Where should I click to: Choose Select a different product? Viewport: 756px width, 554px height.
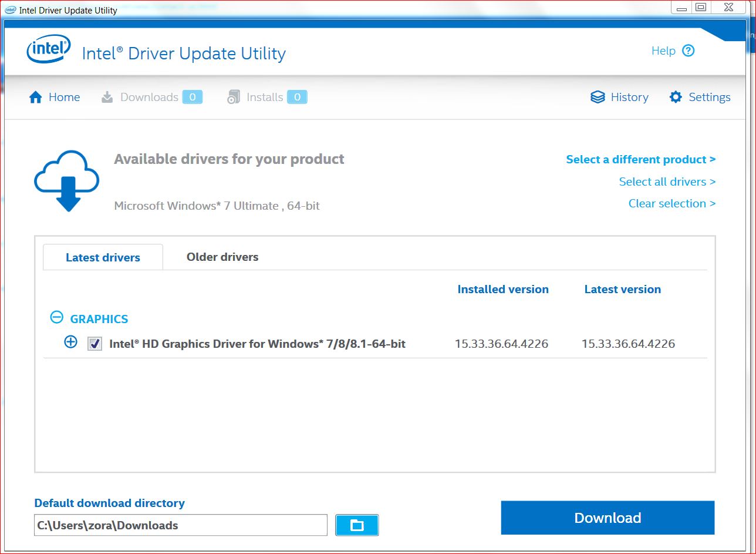tap(640, 159)
